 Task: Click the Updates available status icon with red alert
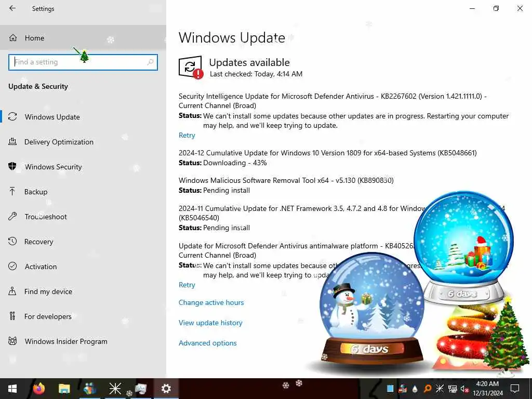click(191, 67)
